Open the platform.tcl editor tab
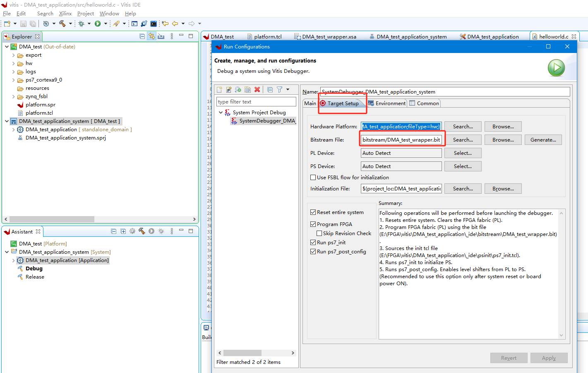This screenshot has height=373, width=588. (264, 36)
